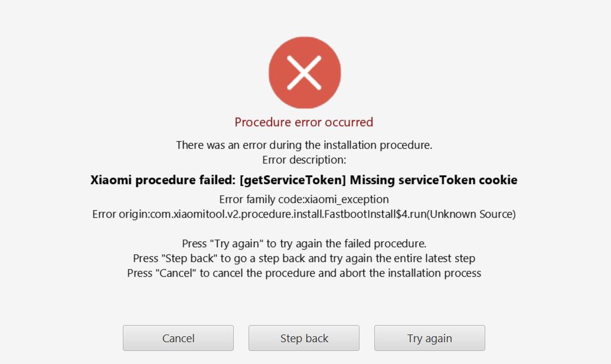Select the 'Procedure error occurred' heading
The width and height of the screenshot is (611, 364).
(x=304, y=122)
